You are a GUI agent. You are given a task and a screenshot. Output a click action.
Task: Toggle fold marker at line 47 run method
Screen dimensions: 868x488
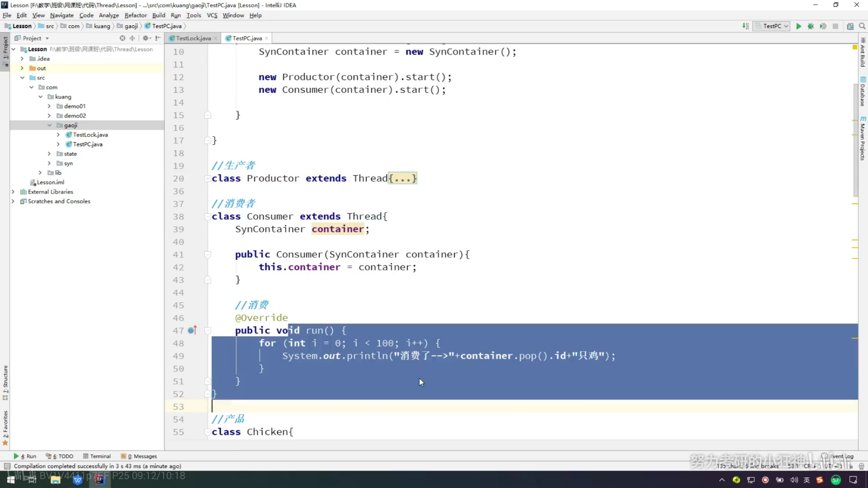208,330
